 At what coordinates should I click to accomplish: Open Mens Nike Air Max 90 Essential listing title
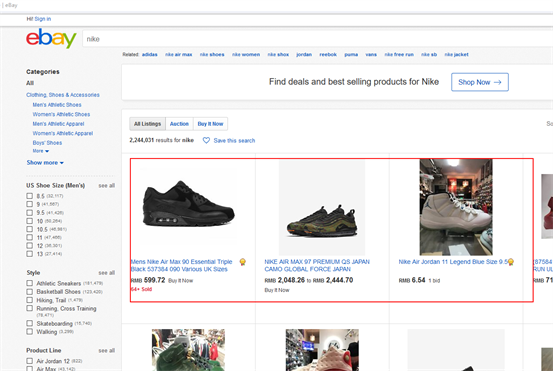coord(181,265)
